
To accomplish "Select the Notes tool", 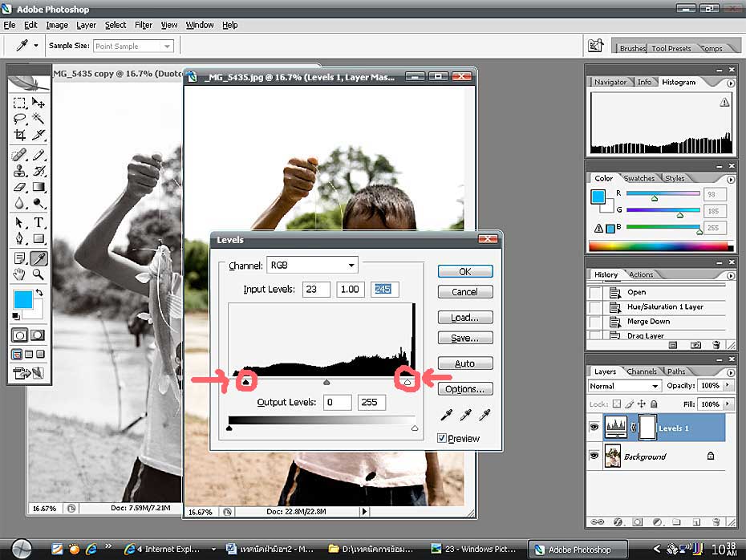I will coord(19,258).
